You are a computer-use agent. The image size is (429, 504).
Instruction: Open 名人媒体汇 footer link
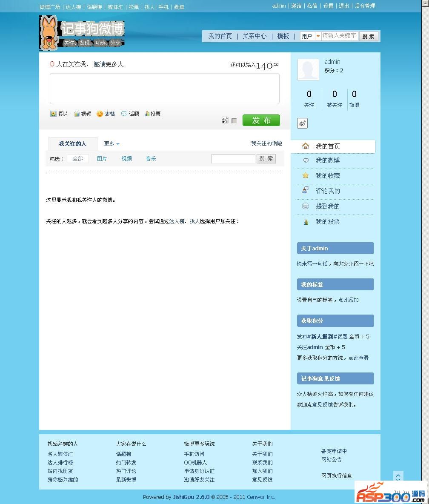click(x=60, y=454)
